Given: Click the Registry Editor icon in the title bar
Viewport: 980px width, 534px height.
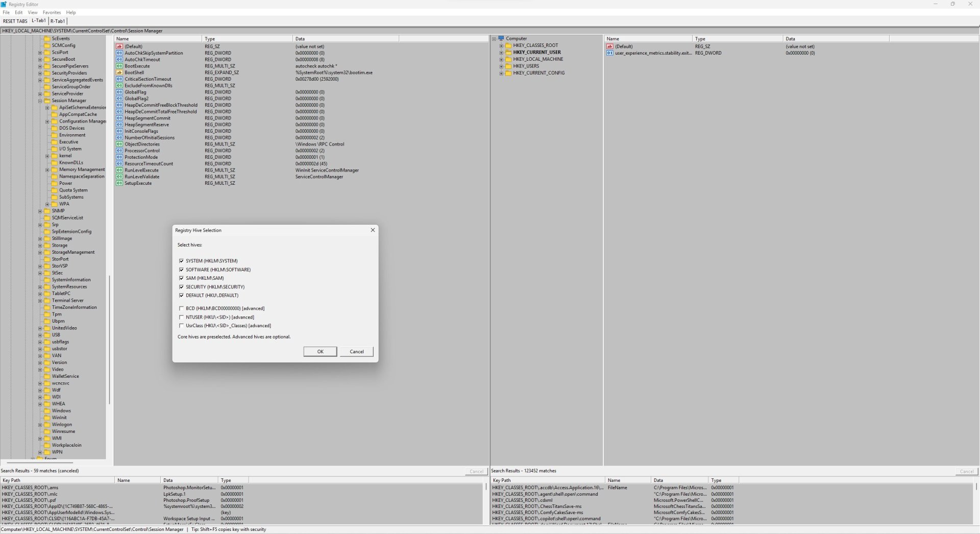Looking at the screenshot, I should point(5,4).
